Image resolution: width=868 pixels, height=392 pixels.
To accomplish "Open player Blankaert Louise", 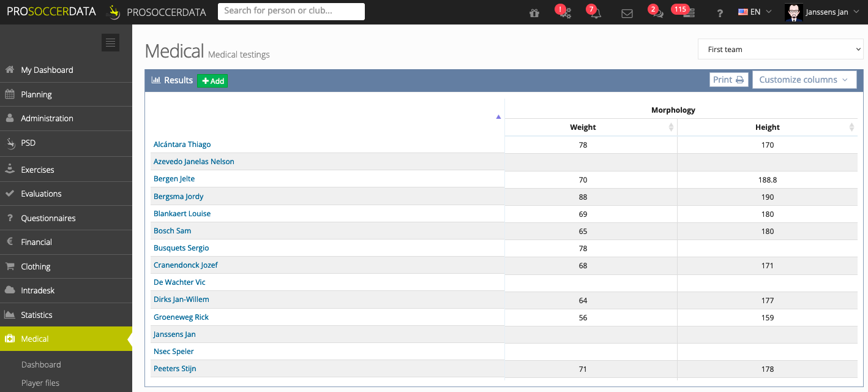I will tap(182, 214).
